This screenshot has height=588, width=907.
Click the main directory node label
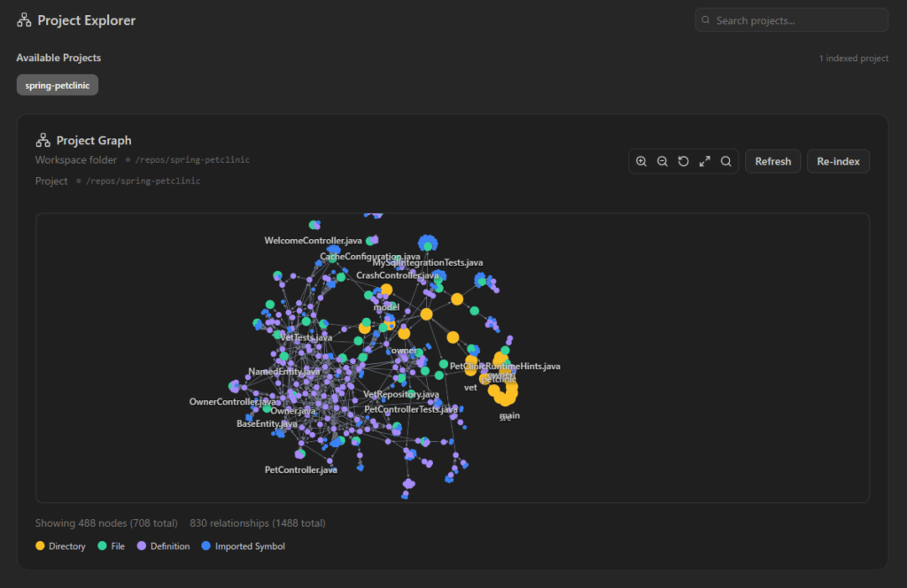click(x=509, y=414)
